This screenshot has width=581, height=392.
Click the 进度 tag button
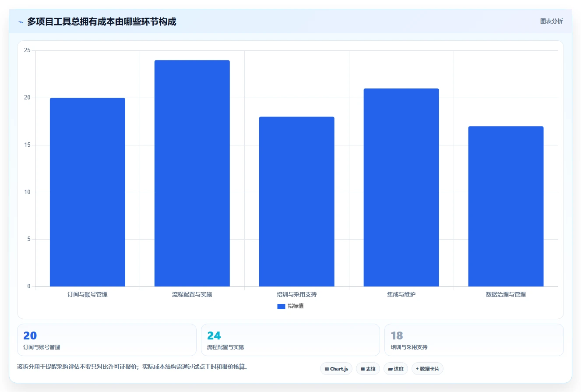[x=396, y=369]
